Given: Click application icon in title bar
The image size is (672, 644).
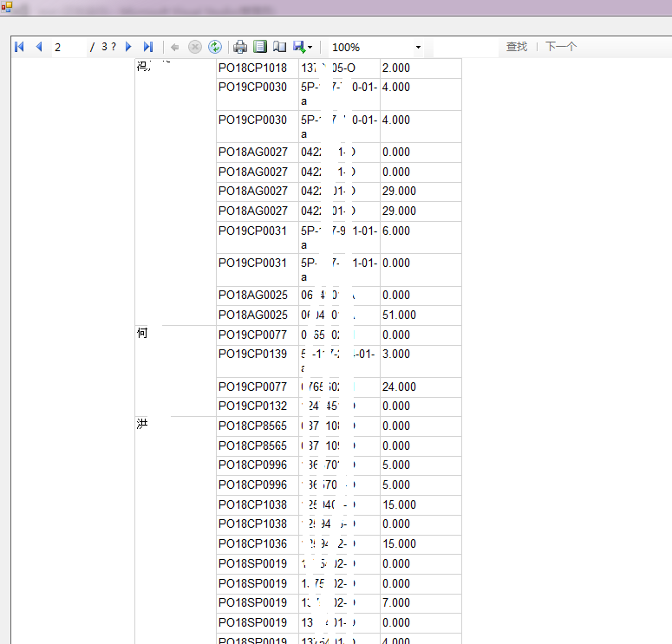Looking at the screenshot, I should coord(6,7).
